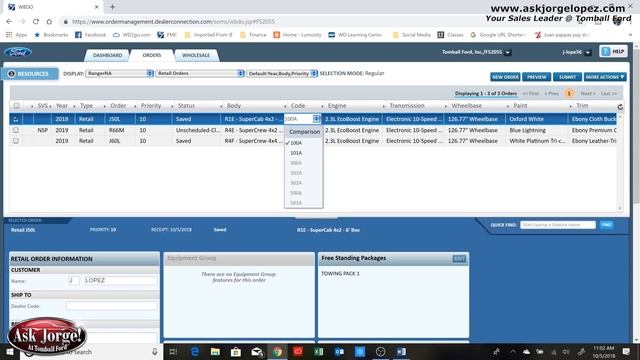Toggle checkbox for order J50L
This screenshot has width=640, height=360.
(x=16, y=119)
